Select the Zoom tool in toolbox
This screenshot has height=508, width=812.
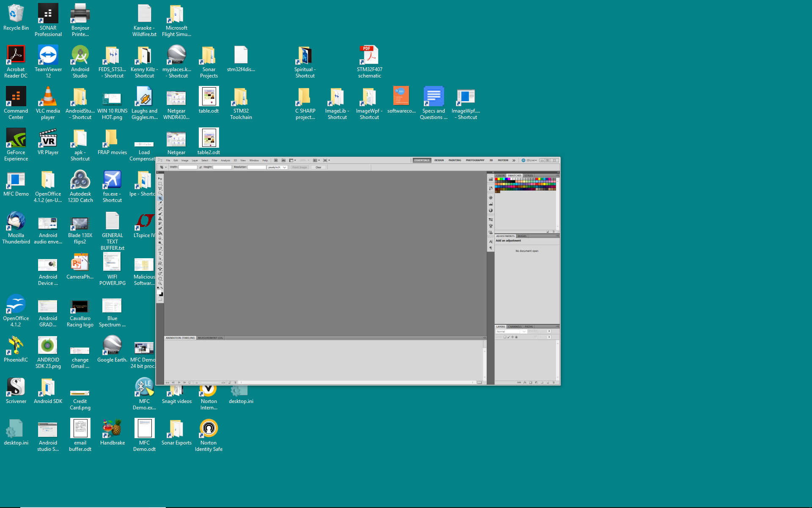click(160, 283)
